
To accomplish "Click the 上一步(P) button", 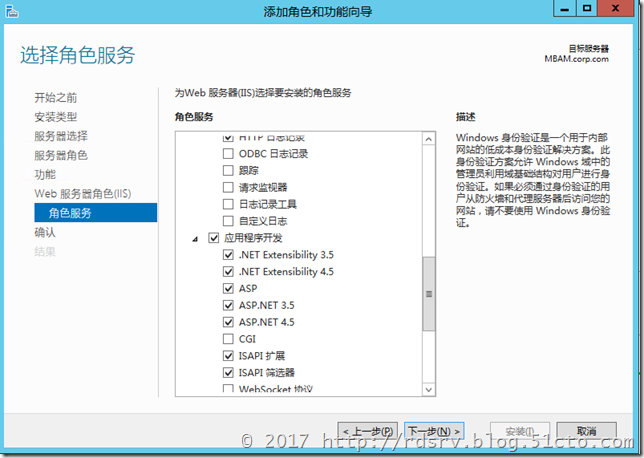I will click(x=368, y=431).
